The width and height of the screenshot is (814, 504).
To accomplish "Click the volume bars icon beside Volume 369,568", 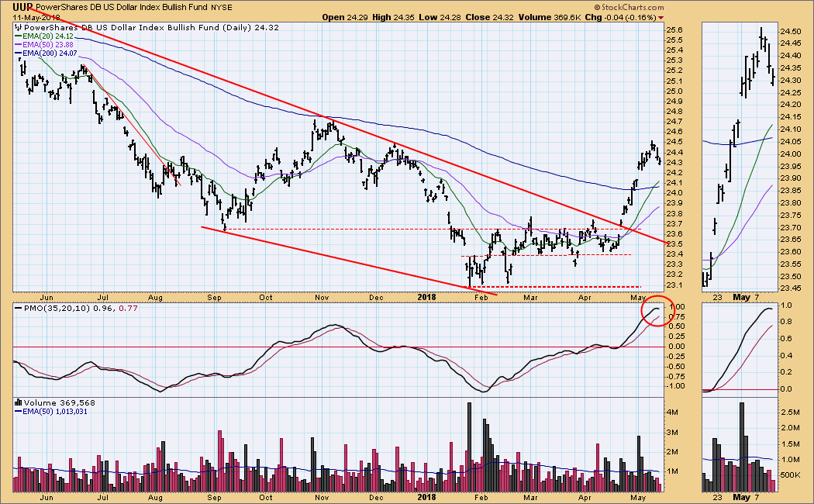I will click(19, 402).
